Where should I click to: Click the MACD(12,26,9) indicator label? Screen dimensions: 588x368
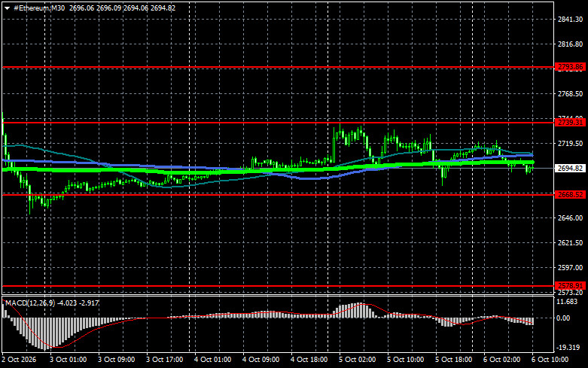(x=30, y=303)
